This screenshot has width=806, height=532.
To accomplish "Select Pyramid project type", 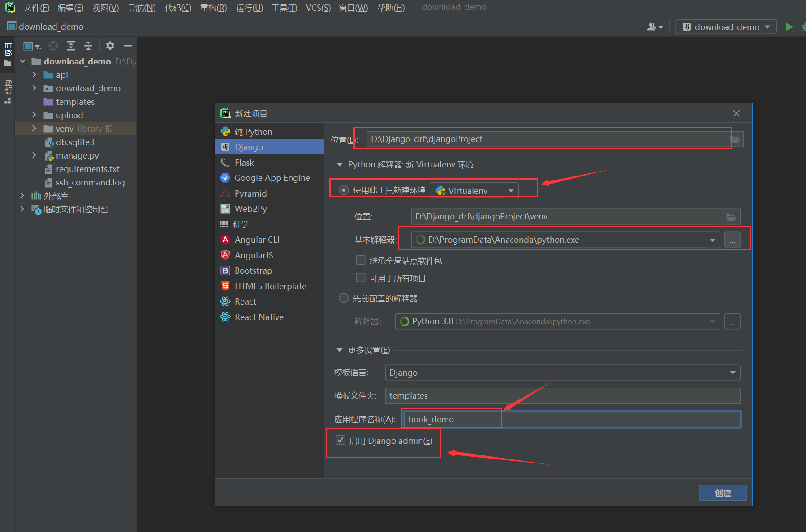I will pos(269,193).
